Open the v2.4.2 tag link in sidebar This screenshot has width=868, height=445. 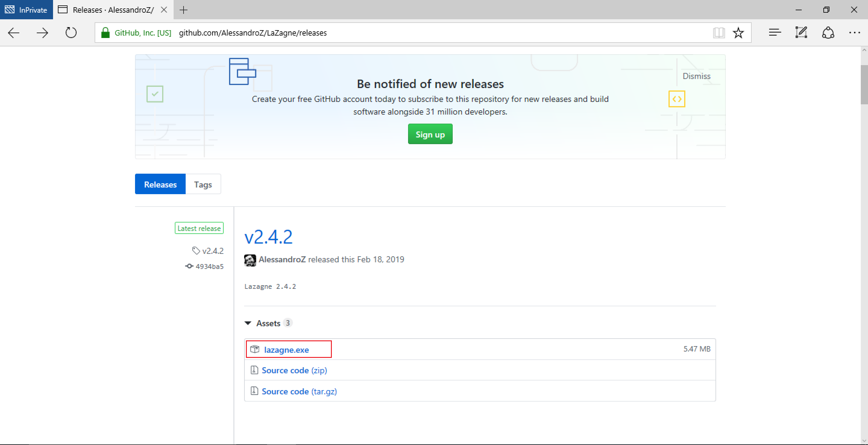point(212,251)
